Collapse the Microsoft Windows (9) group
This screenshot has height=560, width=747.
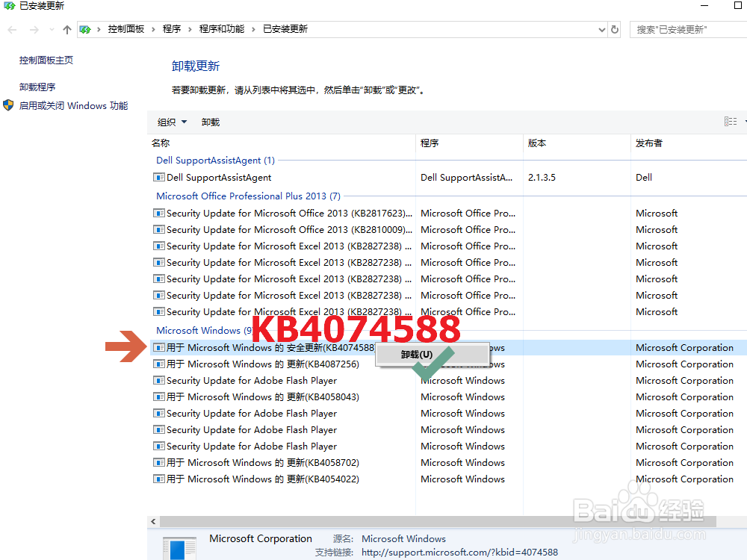tap(204, 331)
